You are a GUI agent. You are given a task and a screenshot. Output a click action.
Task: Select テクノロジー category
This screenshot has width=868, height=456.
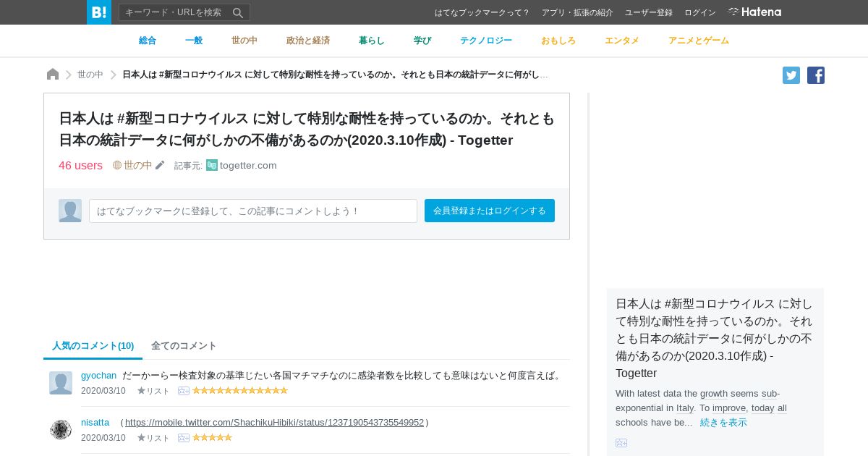coord(486,41)
